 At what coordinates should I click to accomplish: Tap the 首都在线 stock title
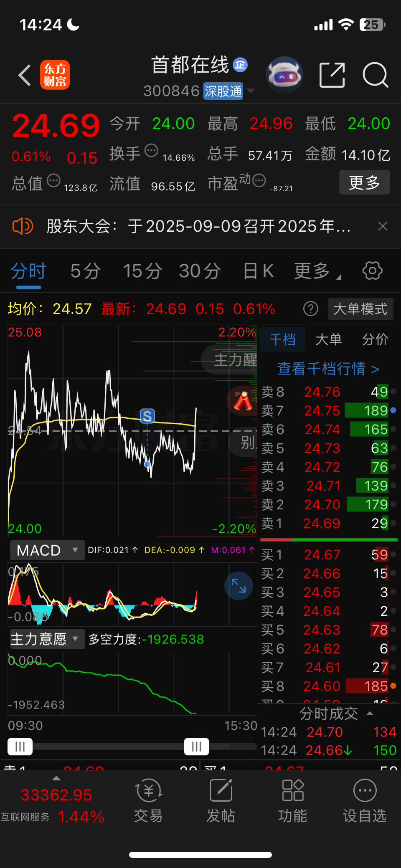[x=190, y=65]
